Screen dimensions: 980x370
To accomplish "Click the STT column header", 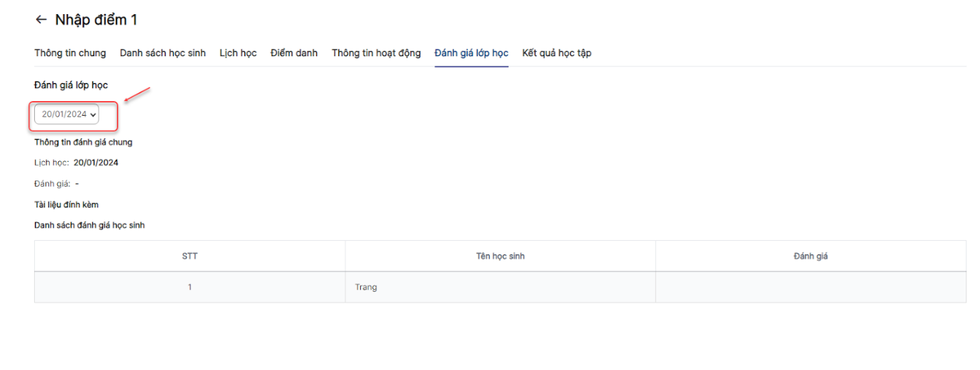I will [190, 256].
